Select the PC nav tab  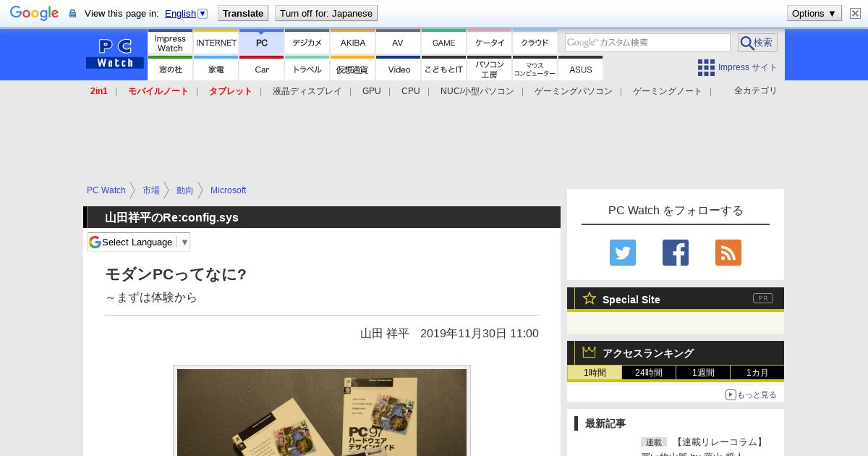click(262, 43)
